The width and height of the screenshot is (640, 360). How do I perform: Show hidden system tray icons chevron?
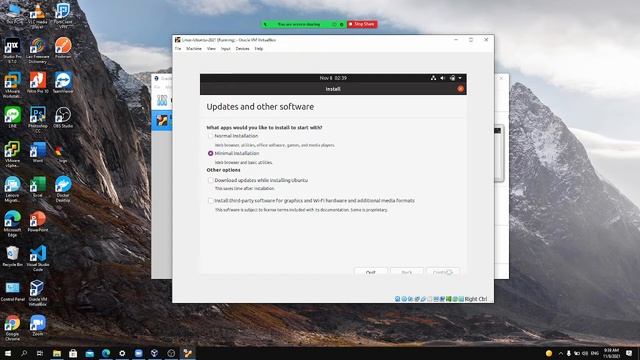pyautogui.click(x=560, y=353)
